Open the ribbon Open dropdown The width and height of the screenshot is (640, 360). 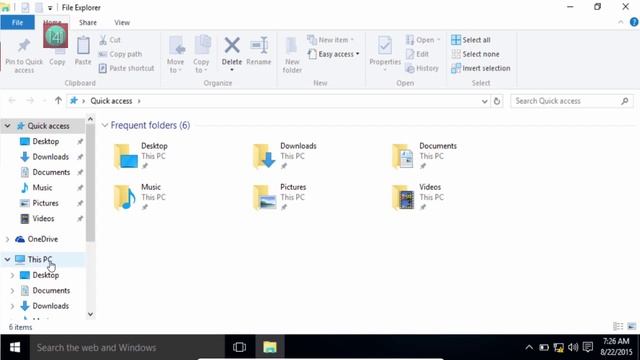point(423,40)
